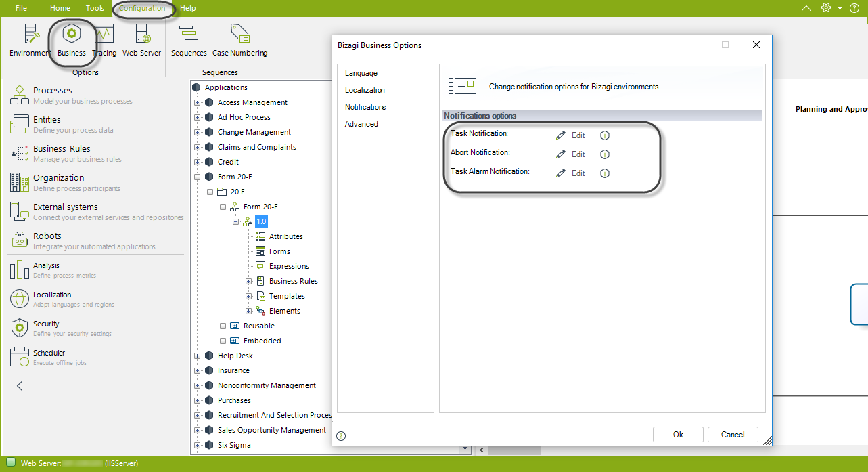
Task: Expand the Credit node
Action: tap(198, 163)
